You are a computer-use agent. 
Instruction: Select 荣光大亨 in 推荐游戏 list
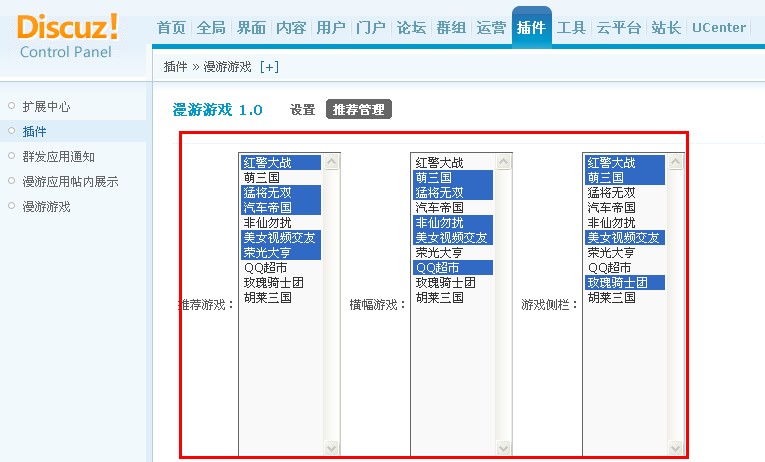click(281, 253)
